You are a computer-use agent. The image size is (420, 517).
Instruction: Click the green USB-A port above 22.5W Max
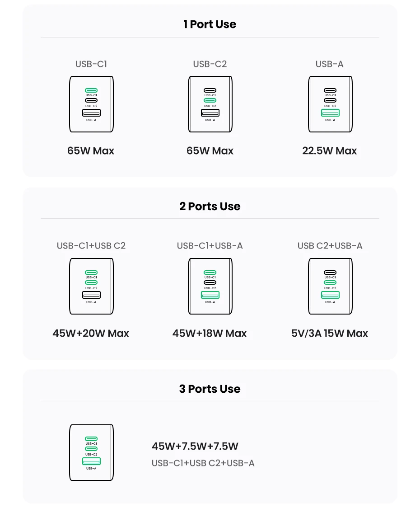pyautogui.click(x=330, y=113)
